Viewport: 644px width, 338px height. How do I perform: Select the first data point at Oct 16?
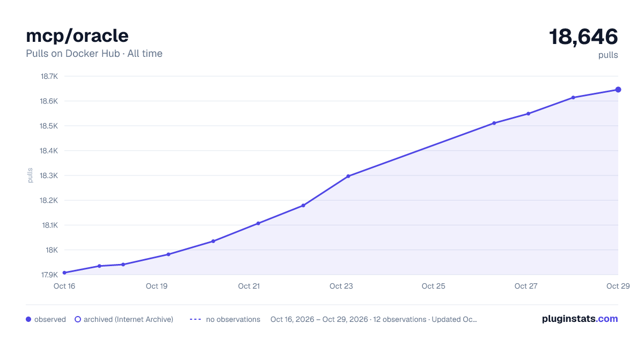click(x=64, y=273)
